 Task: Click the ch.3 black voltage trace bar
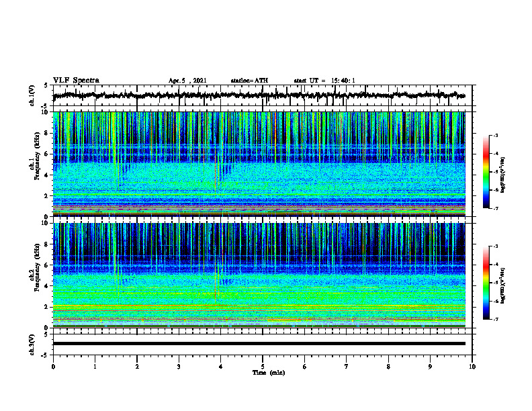click(259, 344)
